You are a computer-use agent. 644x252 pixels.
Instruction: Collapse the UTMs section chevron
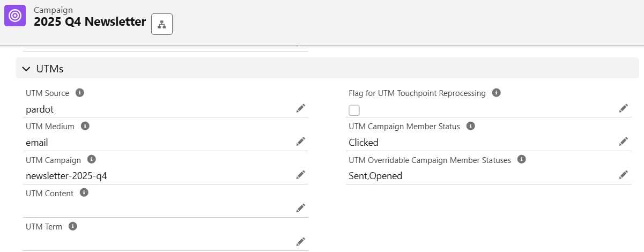(x=26, y=69)
